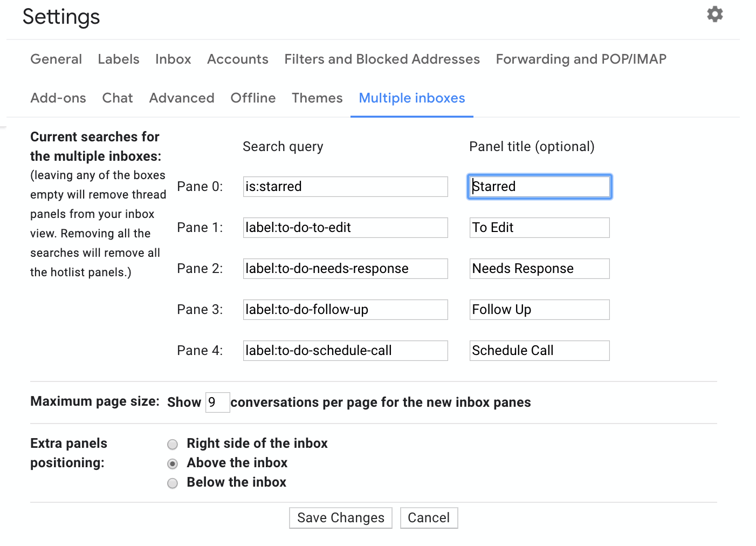This screenshot has height=546, width=756.
Task: Open the Themes tab
Action: pyautogui.click(x=317, y=98)
